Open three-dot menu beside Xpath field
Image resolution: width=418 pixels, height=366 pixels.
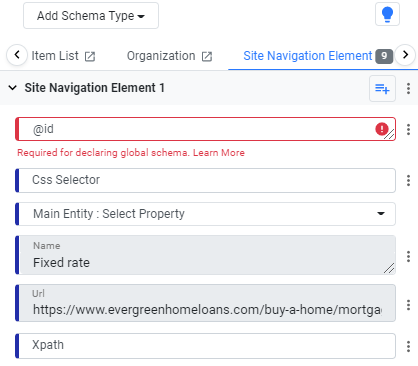pos(408,346)
